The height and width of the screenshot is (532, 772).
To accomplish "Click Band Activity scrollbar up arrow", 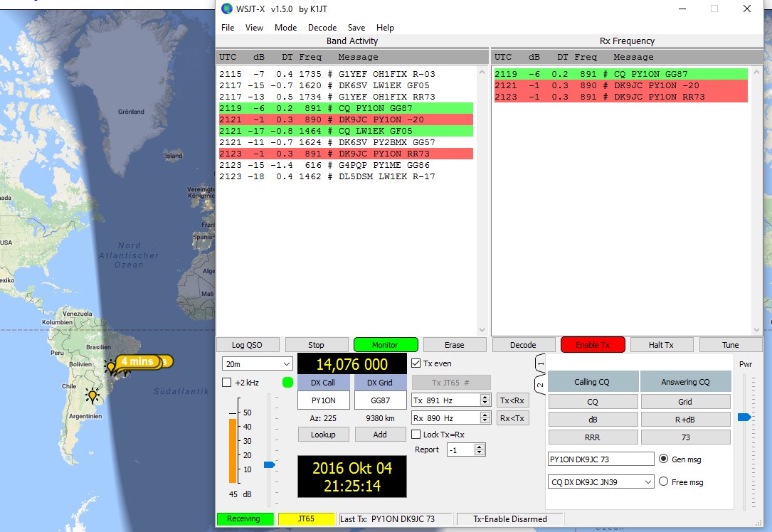I will (482, 72).
